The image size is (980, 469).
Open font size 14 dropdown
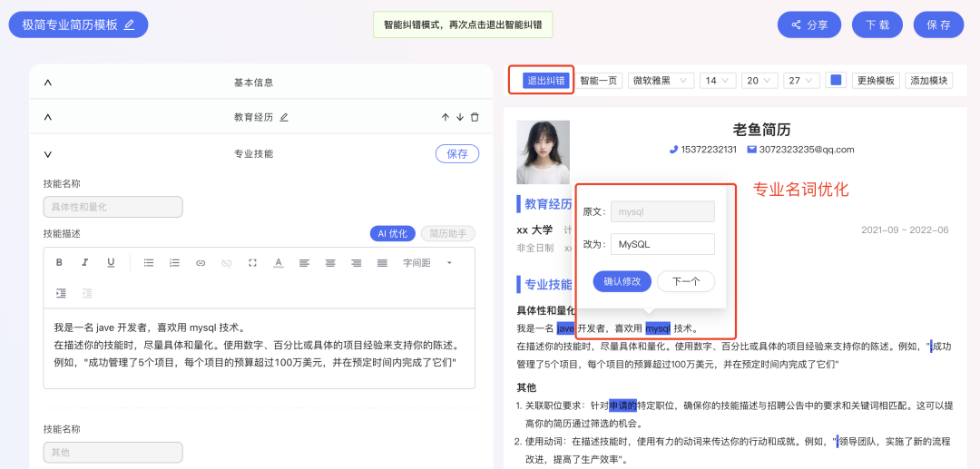[718, 81]
